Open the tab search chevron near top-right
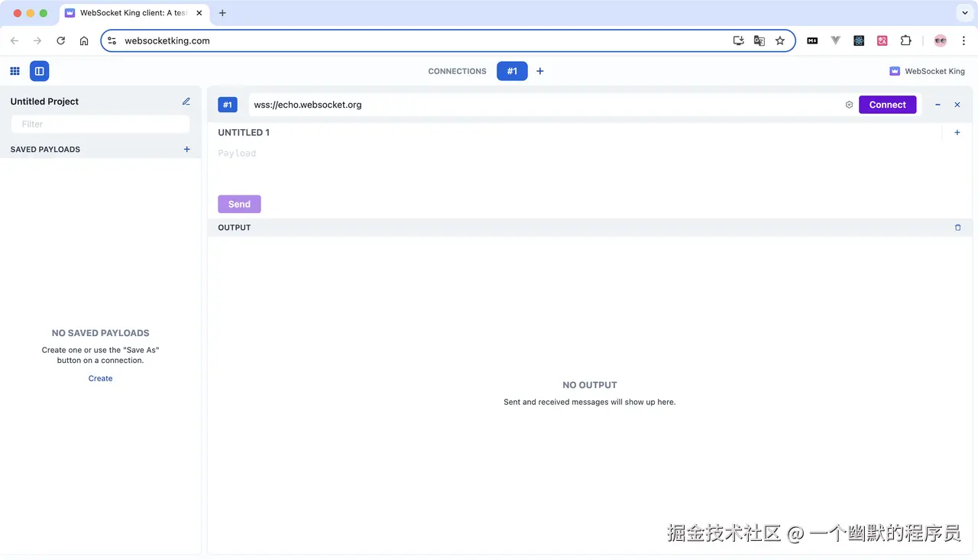Image resolution: width=978 pixels, height=560 pixels. [x=964, y=12]
